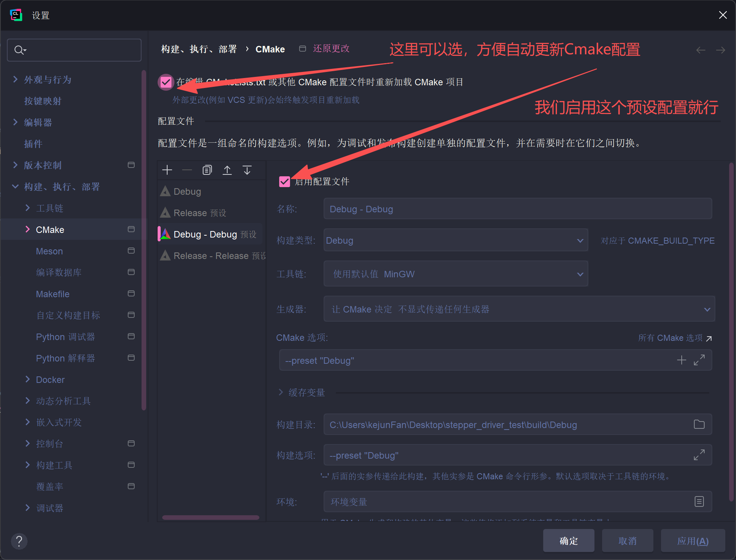Click the add profile plus icon
The height and width of the screenshot is (560, 736).
pos(167,170)
